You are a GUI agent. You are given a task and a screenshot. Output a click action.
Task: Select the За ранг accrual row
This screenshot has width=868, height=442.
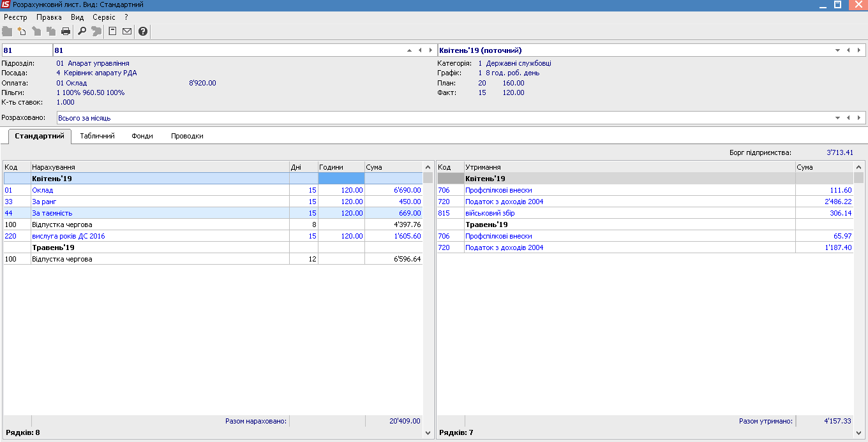click(213, 202)
